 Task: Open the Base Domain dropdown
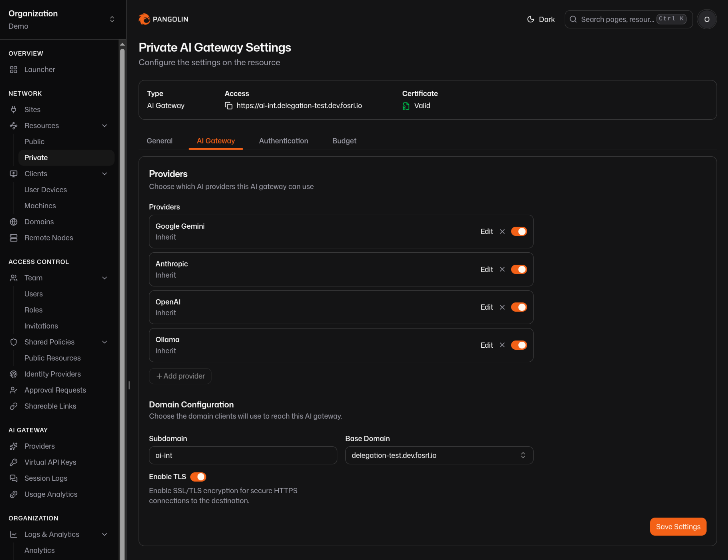coord(439,455)
